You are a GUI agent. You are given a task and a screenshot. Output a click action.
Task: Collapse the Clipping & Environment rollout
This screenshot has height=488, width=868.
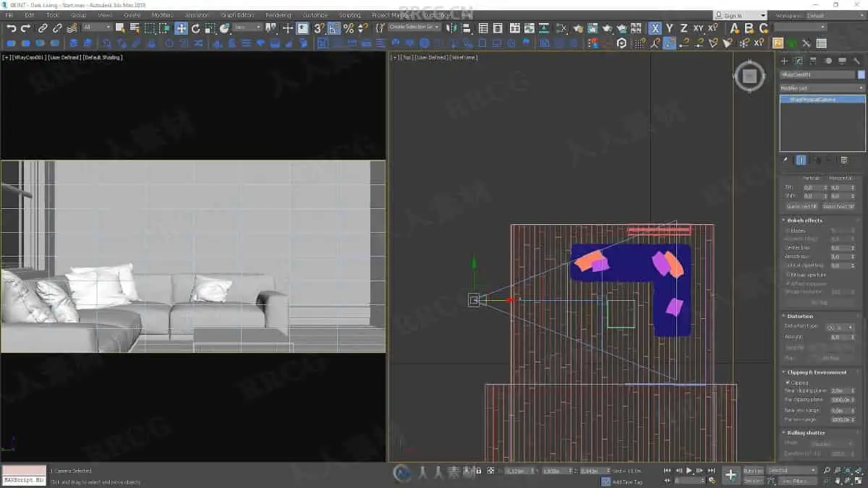(817, 372)
